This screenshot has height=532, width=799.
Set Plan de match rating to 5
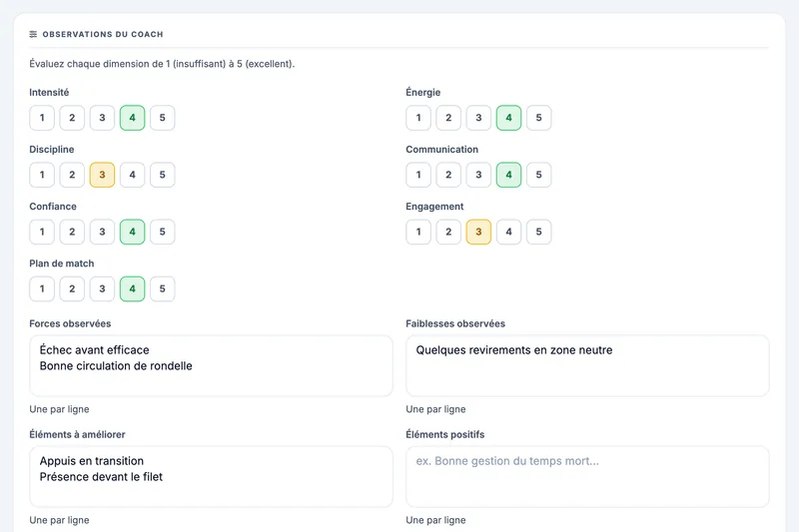click(162, 288)
